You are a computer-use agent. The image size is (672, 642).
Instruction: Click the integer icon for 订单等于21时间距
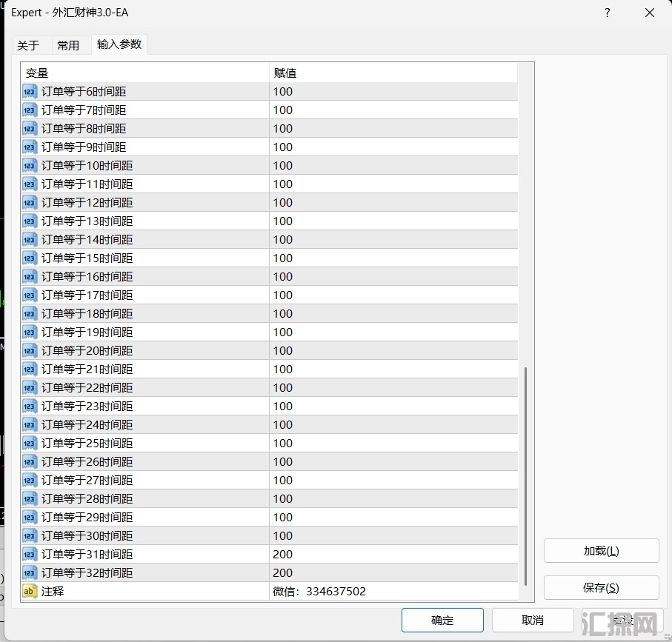pyautogui.click(x=30, y=370)
